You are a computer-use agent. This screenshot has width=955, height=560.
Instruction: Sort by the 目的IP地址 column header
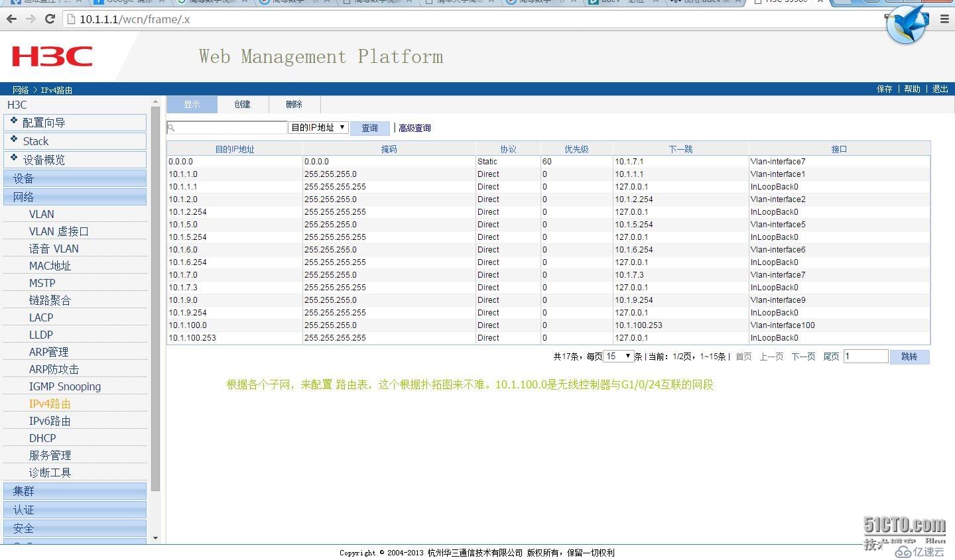pyautogui.click(x=235, y=149)
